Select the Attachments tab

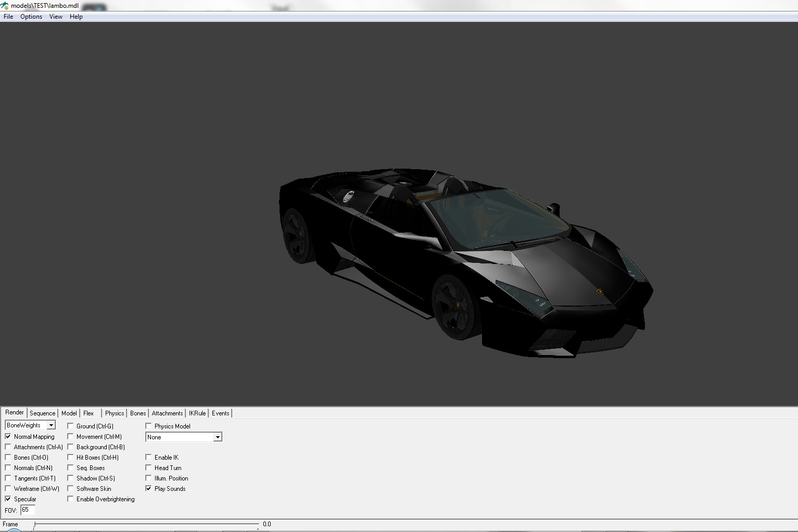tap(167, 413)
